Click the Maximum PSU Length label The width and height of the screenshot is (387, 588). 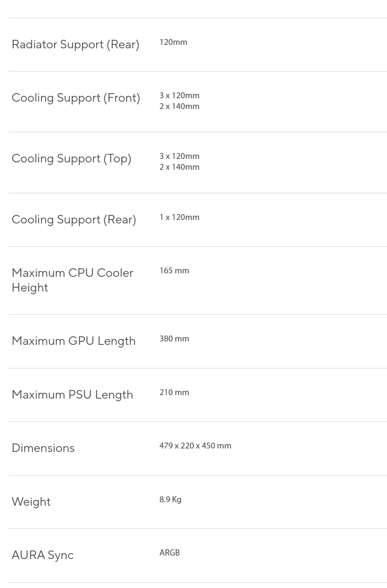pos(72,395)
